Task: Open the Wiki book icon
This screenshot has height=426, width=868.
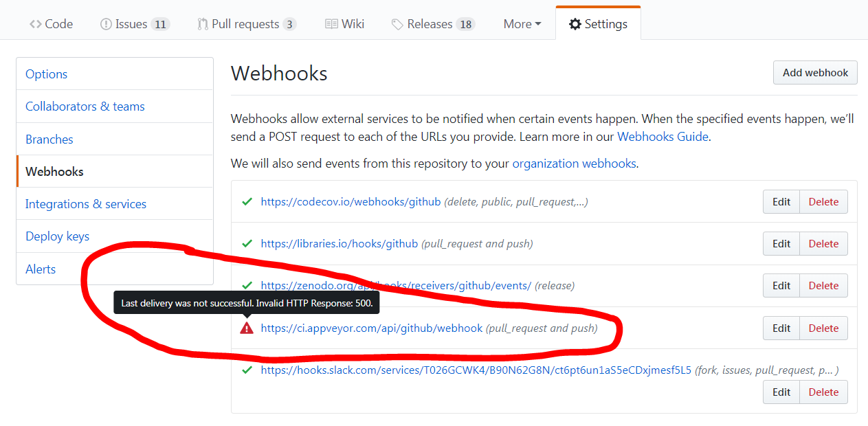Action: (331, 23)
